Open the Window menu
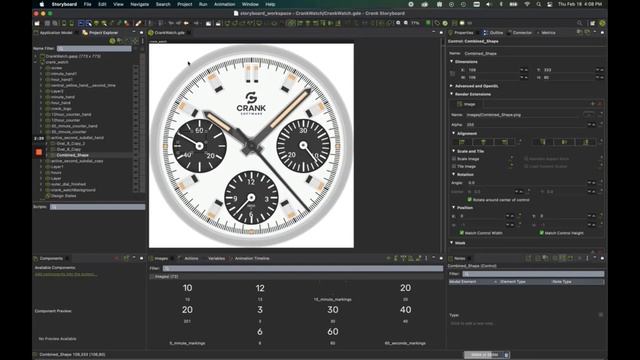640x360 pixels. [x=250, y=4]
